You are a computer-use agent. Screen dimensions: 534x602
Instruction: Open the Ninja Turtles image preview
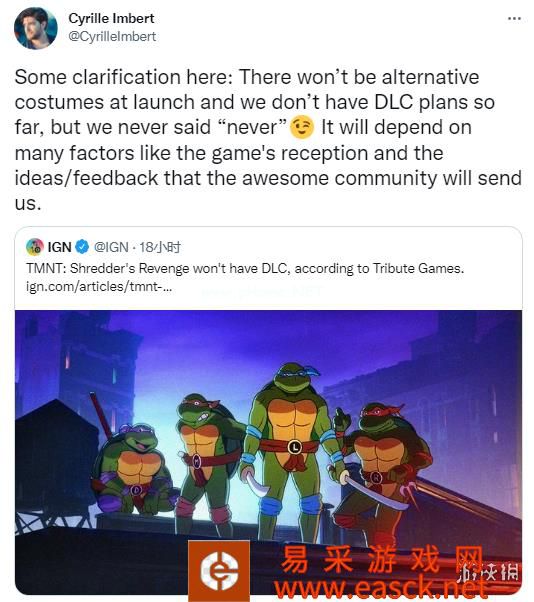pos(268,452)
